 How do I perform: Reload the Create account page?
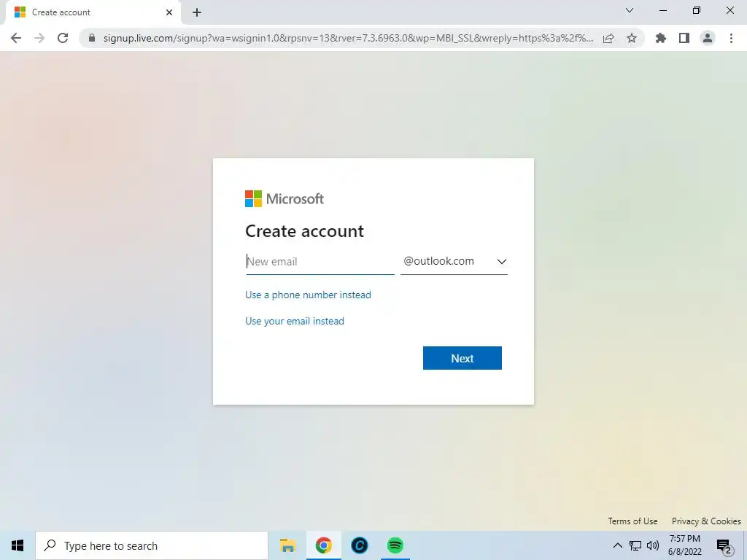coord(63,38)
